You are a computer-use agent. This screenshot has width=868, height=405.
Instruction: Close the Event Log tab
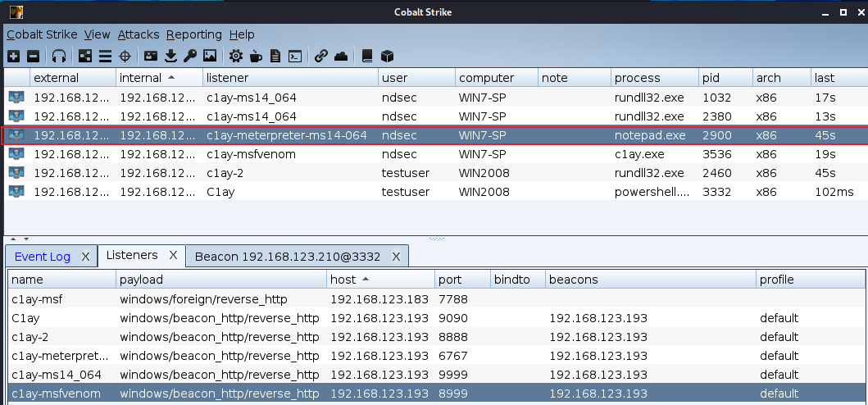85,257
